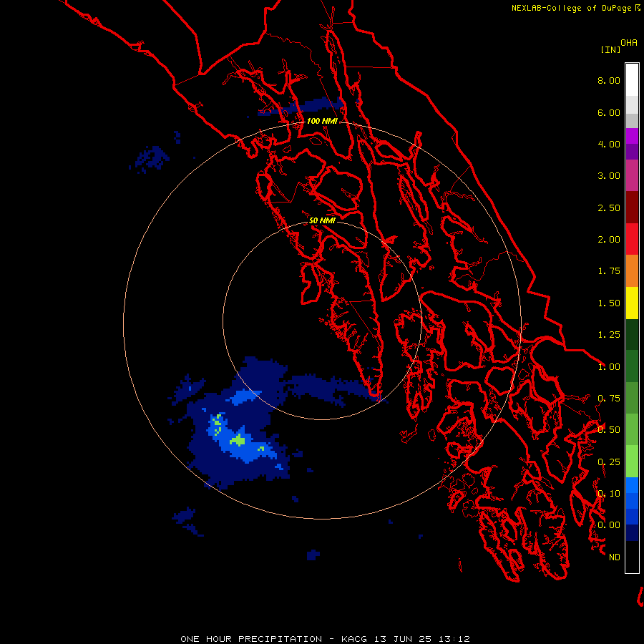
Task: Click the [IN] units label
Action: (x=610, y=49)
